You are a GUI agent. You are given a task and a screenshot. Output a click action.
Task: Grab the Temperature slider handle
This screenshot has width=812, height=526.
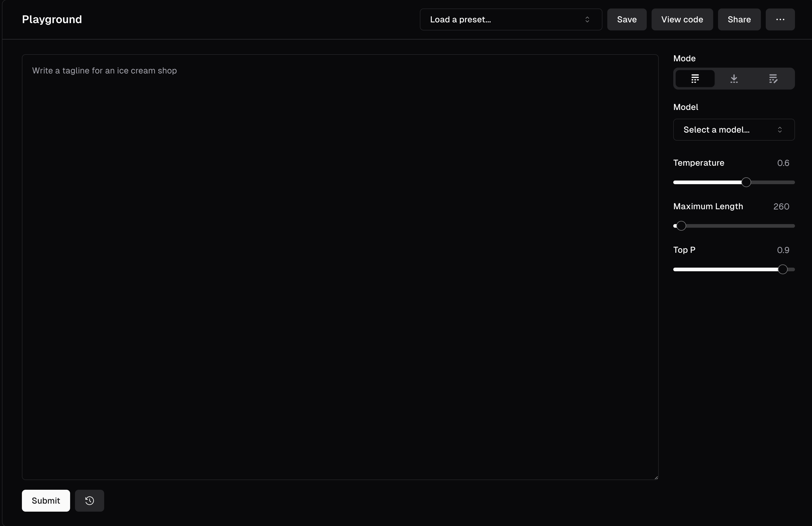point(746,182)
